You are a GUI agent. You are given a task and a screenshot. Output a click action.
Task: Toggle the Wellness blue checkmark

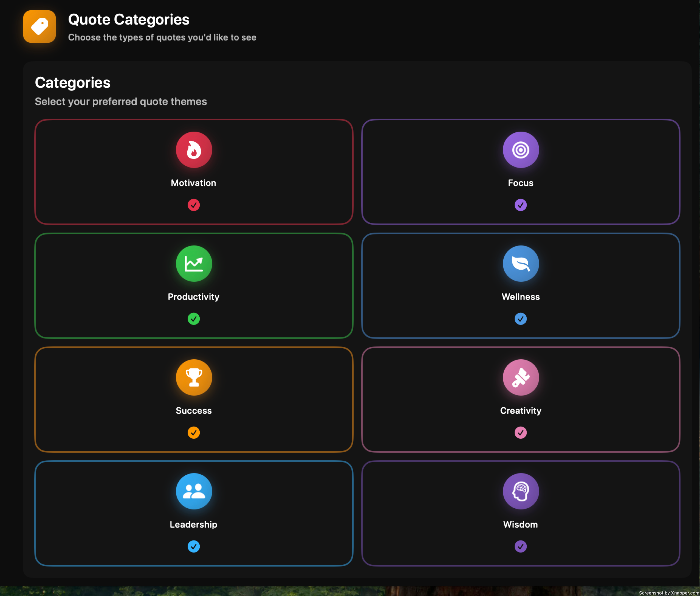click(520, 319)
